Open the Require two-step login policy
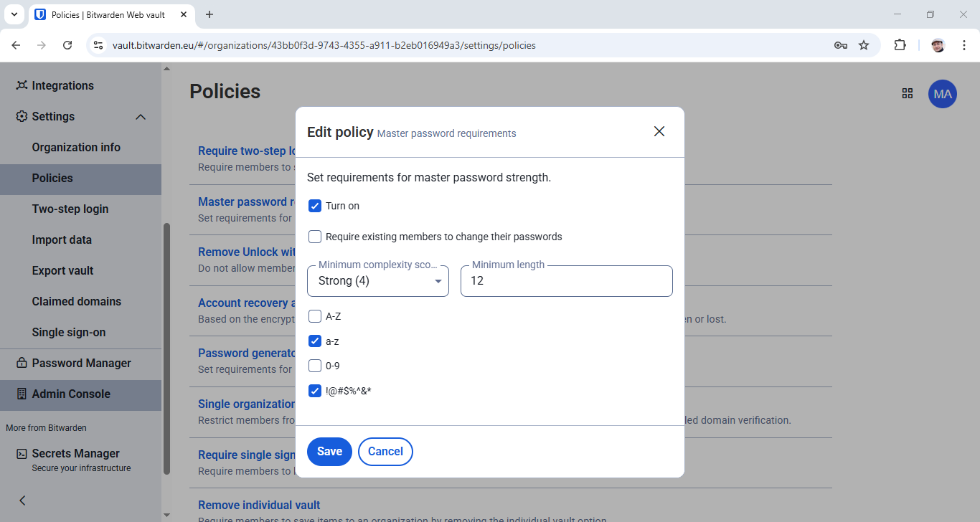The height and width of the screenshot is (522, 980). tap(247, 151)
